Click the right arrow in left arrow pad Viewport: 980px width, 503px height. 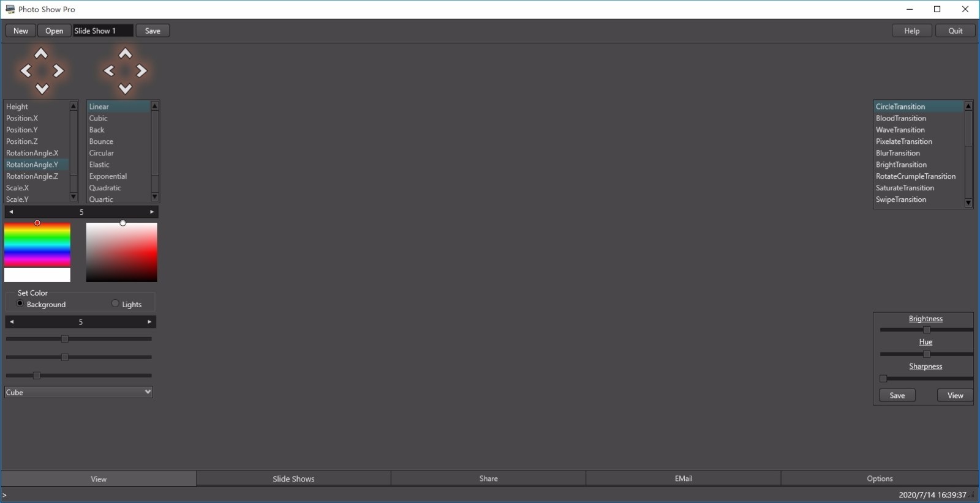tap(58, 71)
